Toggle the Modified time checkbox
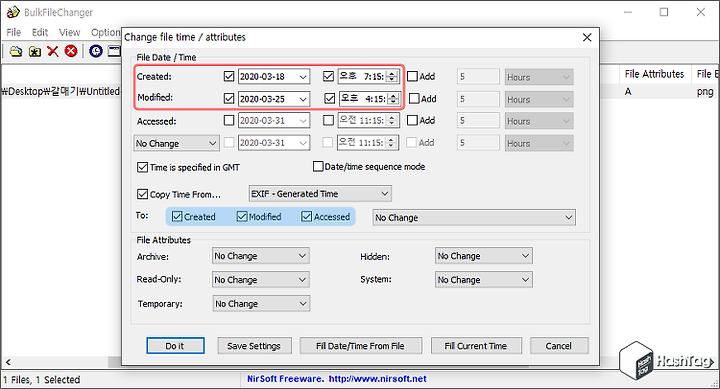The width and height of the screenshot is (720, 389). [329, 98]
